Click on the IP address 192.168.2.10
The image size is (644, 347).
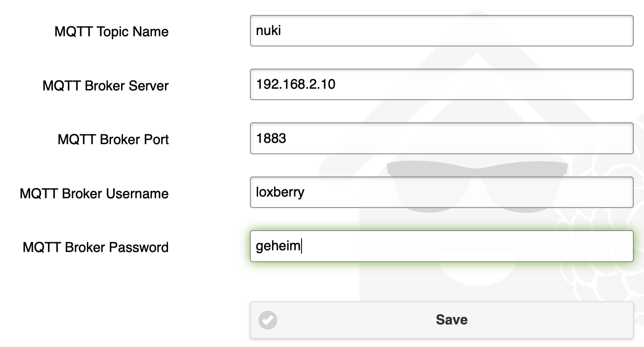pyautogui.click(x=296, y=84)
